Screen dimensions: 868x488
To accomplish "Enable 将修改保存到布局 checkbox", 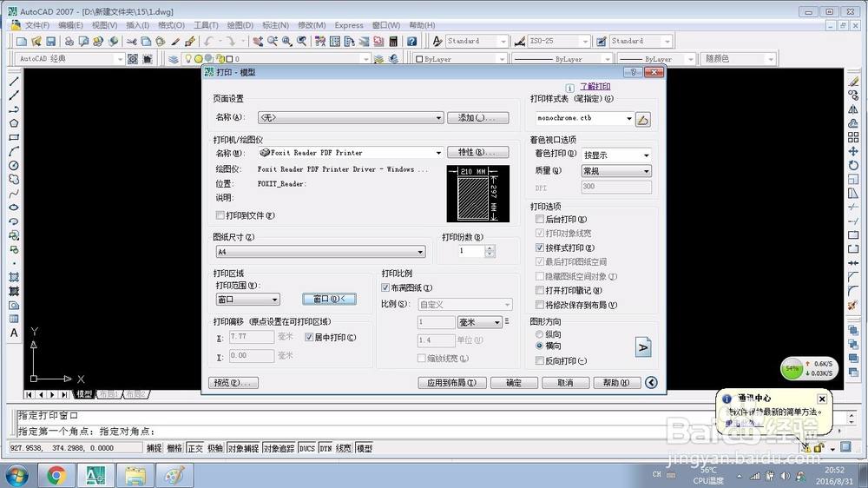I will point(540,305).
